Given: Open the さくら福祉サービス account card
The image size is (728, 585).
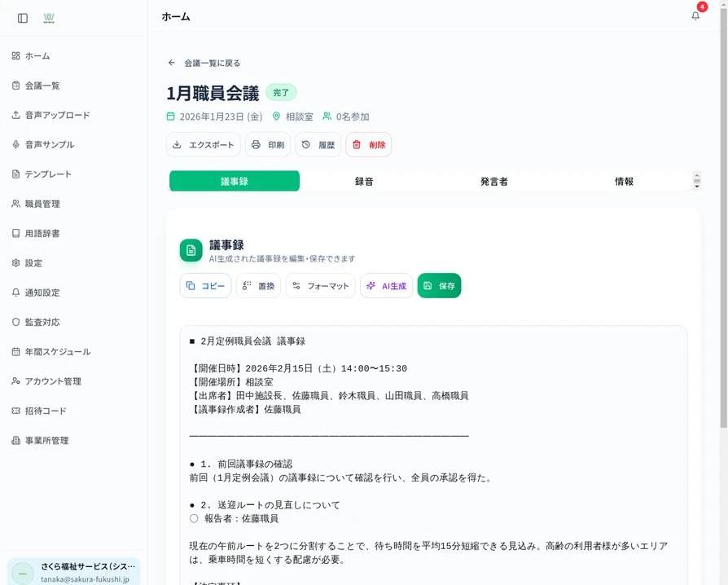Looking at the screenshot, I should (74, 572).
